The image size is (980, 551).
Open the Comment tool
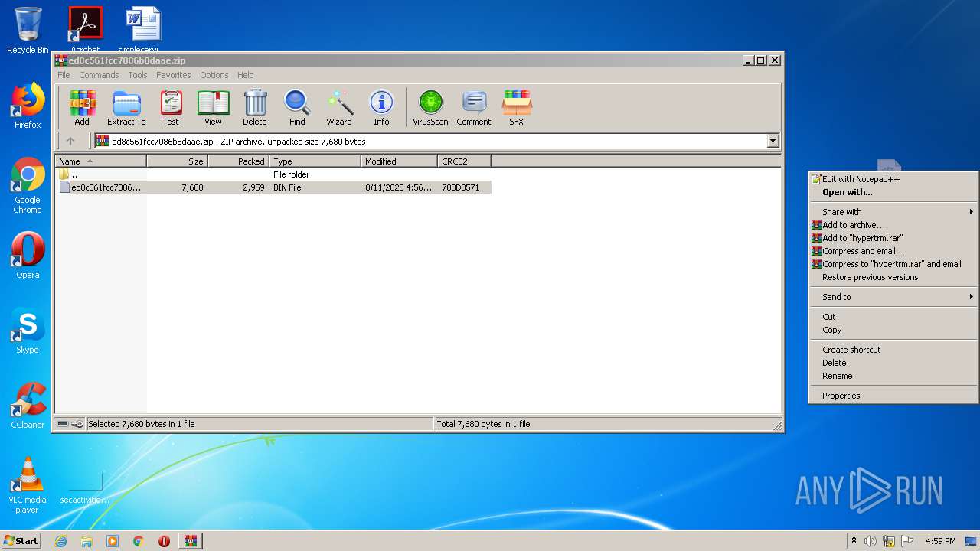[x=474, y=107]
